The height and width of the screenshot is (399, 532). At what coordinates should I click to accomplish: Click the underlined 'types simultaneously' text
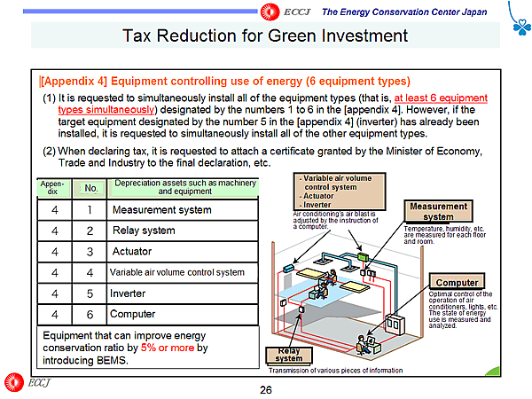point(106,110)
